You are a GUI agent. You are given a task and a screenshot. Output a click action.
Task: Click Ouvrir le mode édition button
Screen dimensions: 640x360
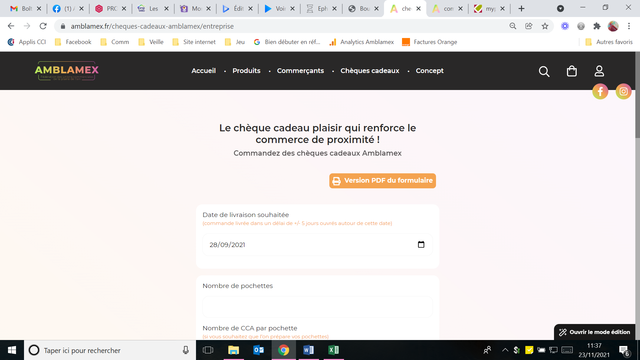point(595,332)
